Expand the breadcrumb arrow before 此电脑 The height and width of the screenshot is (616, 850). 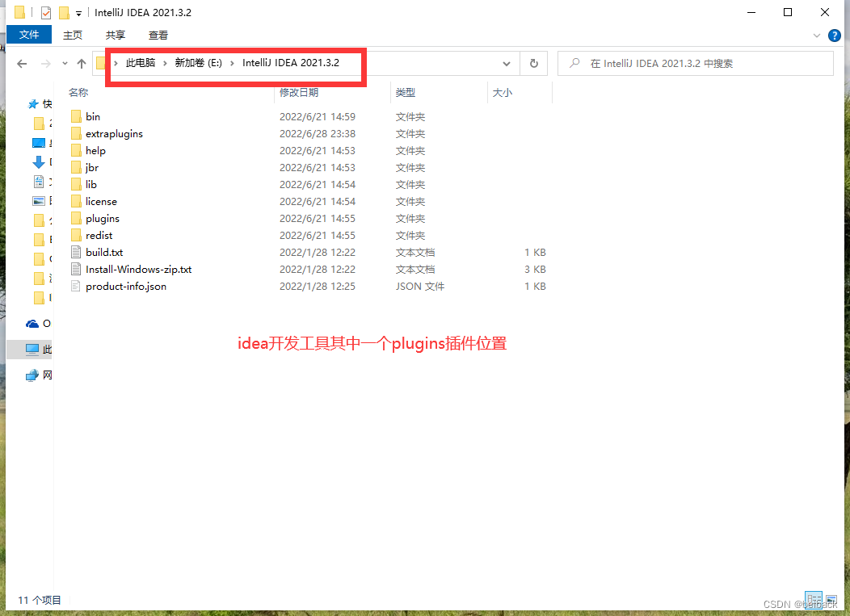tap(116, 64)
